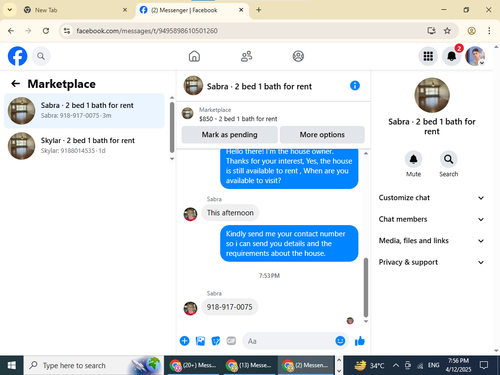Viewport: 500px width, 375px height.
Task: Open Skylar 2 bed 1 bath conversation
Action: (x=84, y=146)
